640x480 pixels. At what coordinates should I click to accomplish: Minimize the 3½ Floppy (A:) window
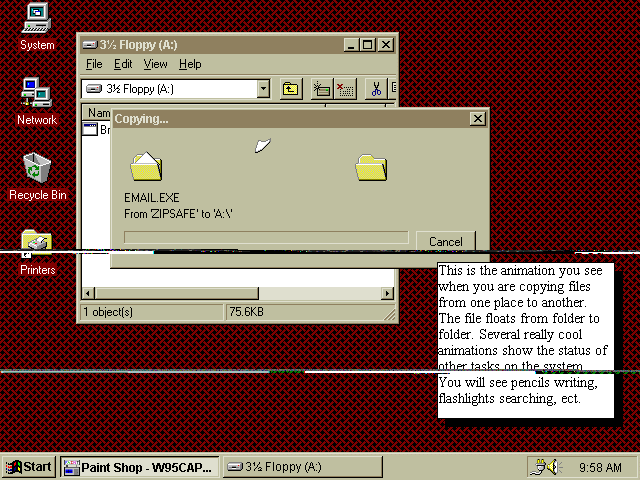tap(351, 44)
